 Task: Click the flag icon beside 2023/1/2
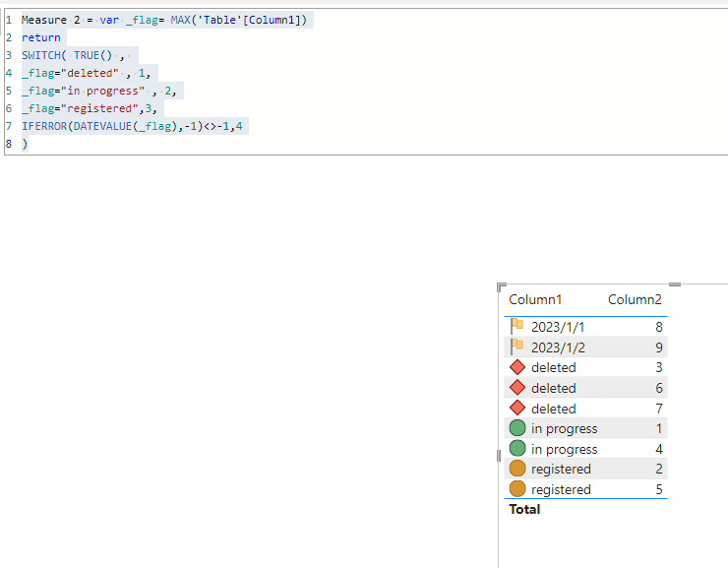click(x=516, y=347)
